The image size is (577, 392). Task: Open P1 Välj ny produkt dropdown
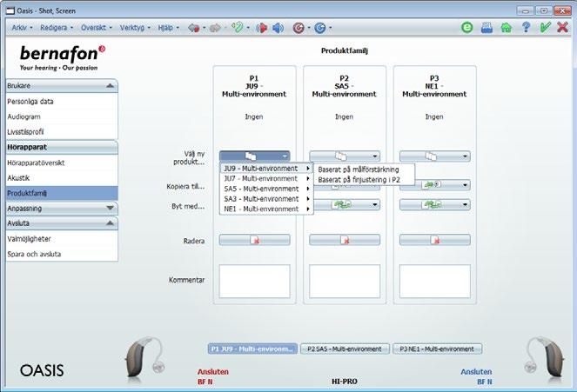pyautogui.click(x=254, y=156)
